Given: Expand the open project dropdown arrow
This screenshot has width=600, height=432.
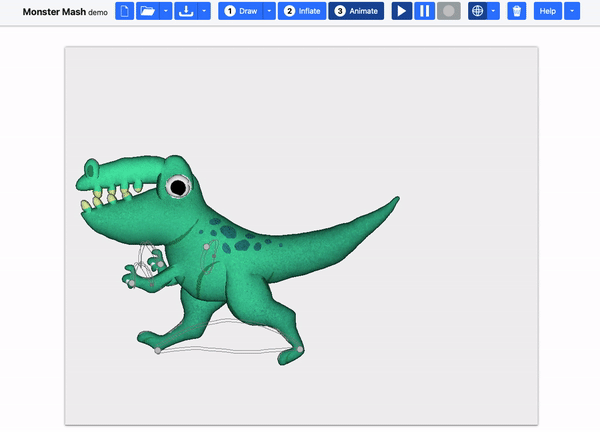Looking at the screenshot, I should coord(166,11).
